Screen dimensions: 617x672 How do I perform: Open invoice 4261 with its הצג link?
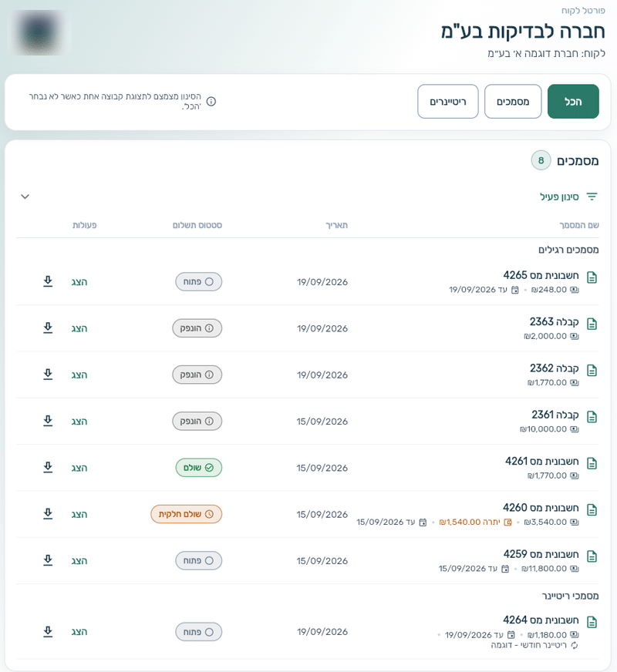79,468
